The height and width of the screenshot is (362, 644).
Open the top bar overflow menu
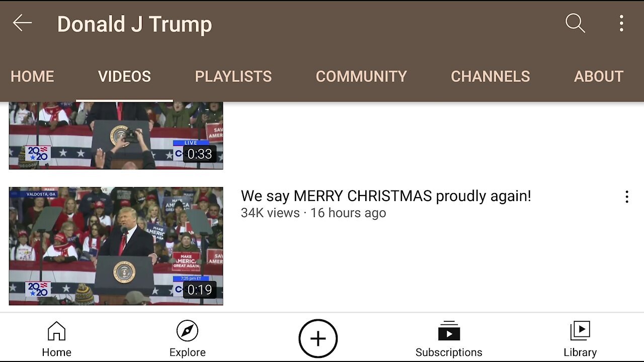pos(621,23)
